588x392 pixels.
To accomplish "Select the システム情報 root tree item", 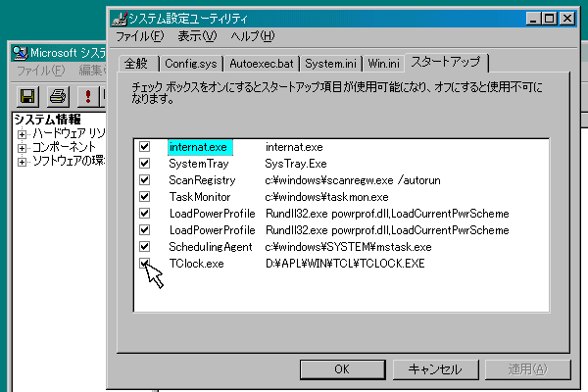I will pyautogui.click(x=48, y=120).
